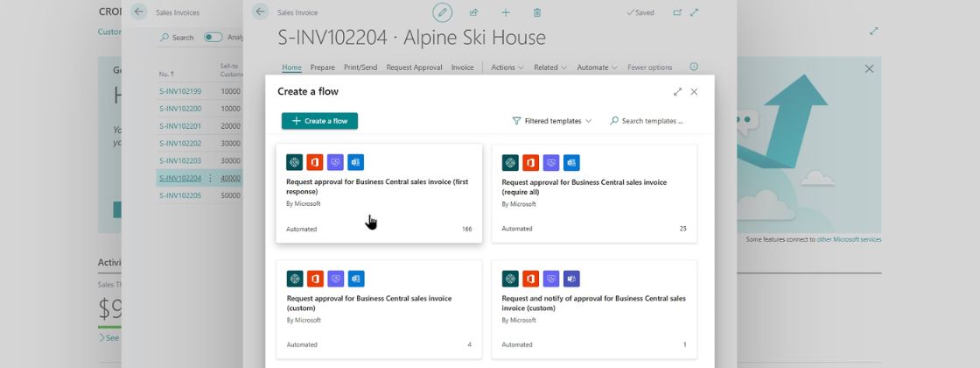Click the expand arrows icon on background page

(874, 31)
